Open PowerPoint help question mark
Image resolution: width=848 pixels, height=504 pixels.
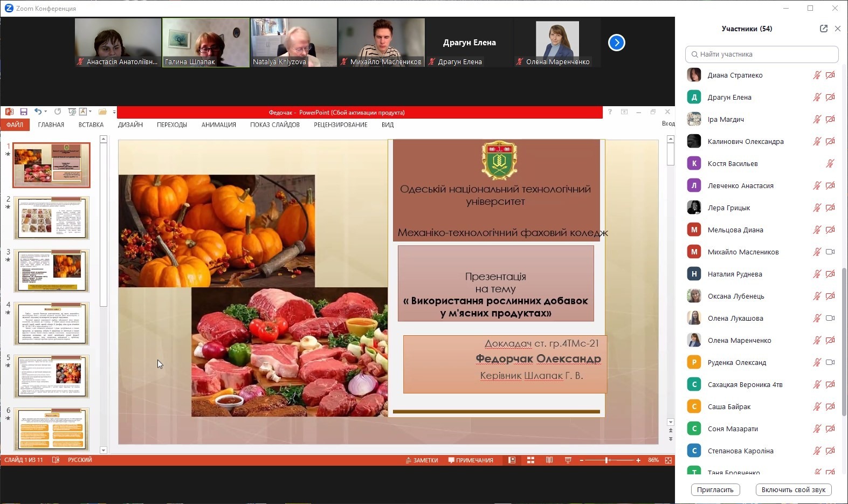click(x=610, y=112)
